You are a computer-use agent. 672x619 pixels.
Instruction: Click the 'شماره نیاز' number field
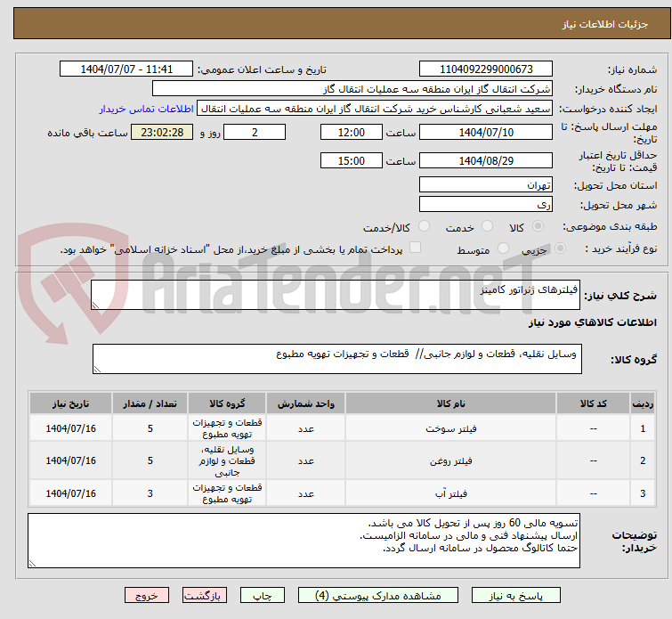pos(485,69)
